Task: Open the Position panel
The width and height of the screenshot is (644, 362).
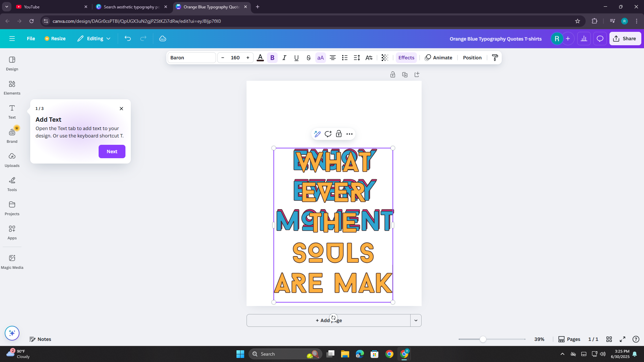Action: pyautogui.click(x=472, y=58)
